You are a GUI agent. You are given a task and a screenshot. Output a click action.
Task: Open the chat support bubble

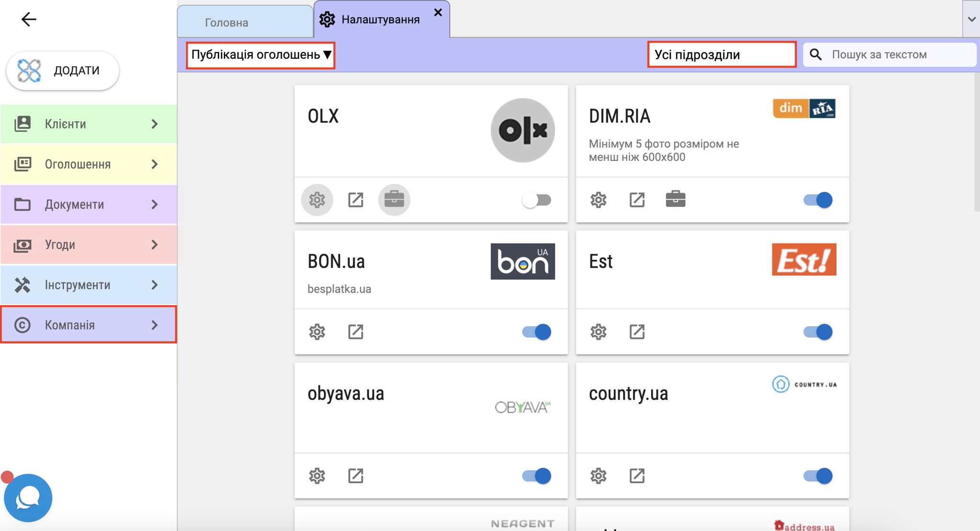click(x=28, y=498)
